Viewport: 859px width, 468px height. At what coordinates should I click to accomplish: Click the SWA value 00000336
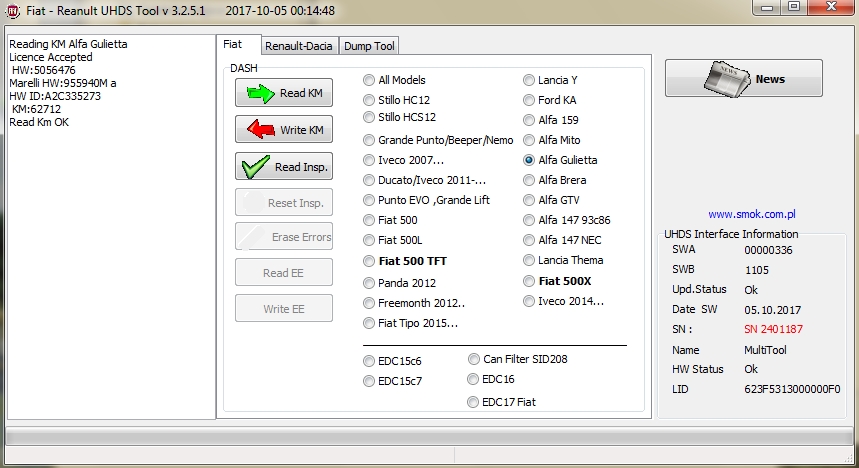[x=768, y=250]
